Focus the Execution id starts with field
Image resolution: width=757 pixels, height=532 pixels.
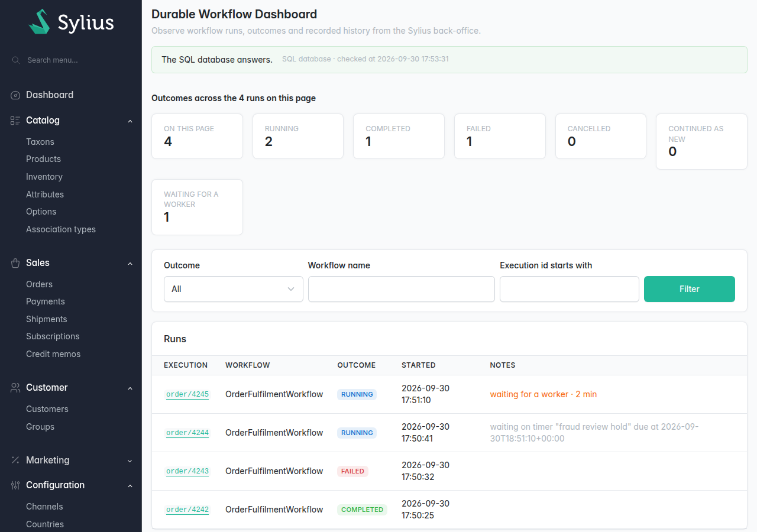click(570, 289)
